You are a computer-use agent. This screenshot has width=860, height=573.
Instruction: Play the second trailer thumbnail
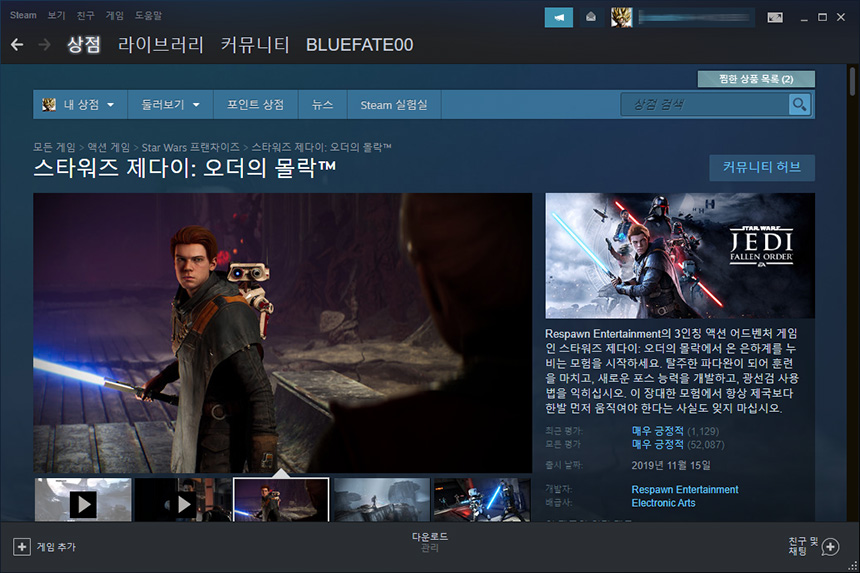pyautogui.click(x=183, y=500)
